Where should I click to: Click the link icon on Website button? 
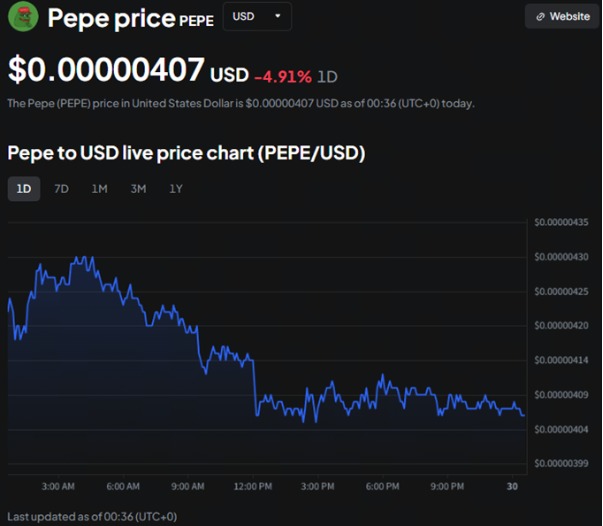pyautogui.click(x=540, y=17)
